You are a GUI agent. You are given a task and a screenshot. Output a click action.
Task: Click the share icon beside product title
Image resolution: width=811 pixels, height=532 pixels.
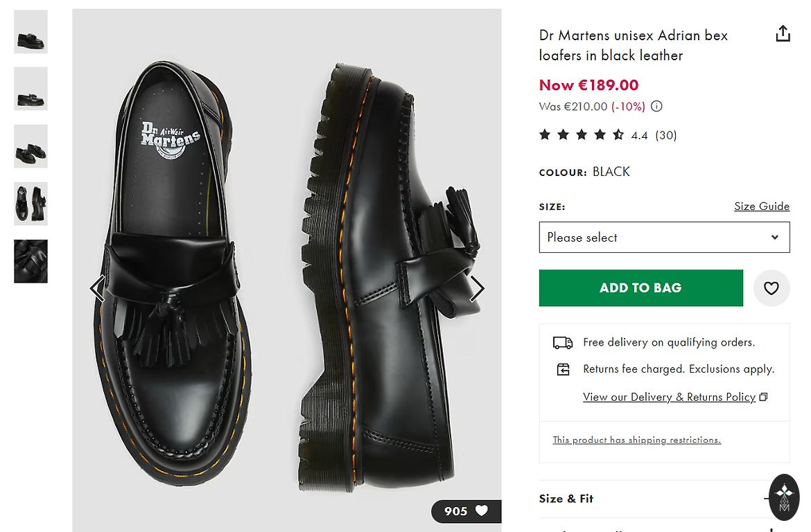[783, 34]
